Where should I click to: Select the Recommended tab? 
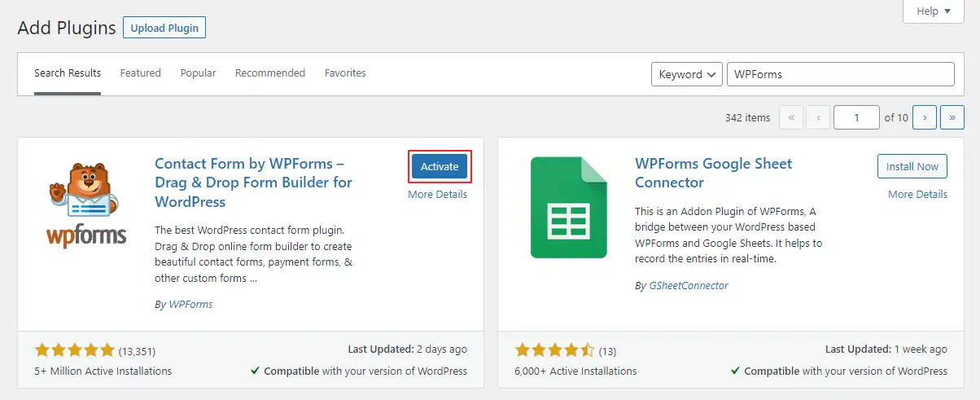pyautogui.click(x=270, y=73)
